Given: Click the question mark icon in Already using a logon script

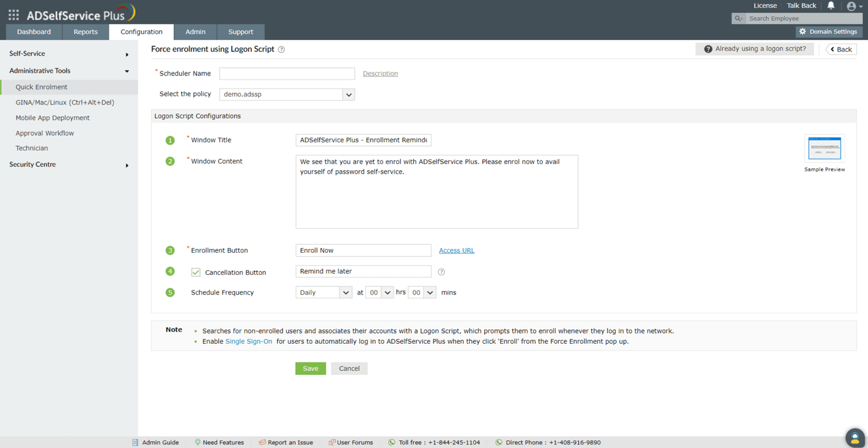Looking at the screenshot, I should click(x=708, y=49).
